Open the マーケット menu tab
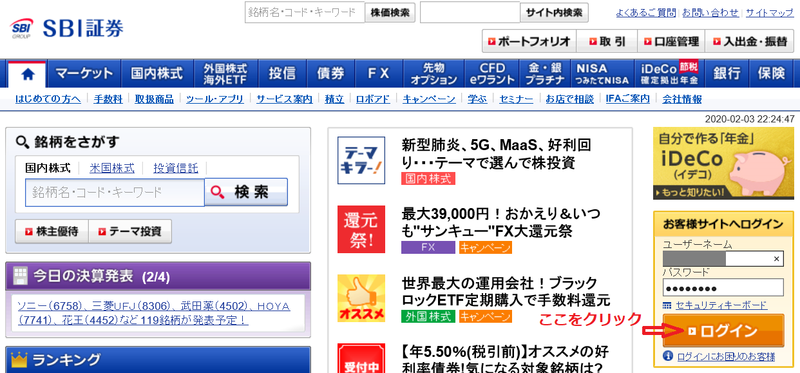800x373 pixels. pyautogui.click(x=84, y=74)
